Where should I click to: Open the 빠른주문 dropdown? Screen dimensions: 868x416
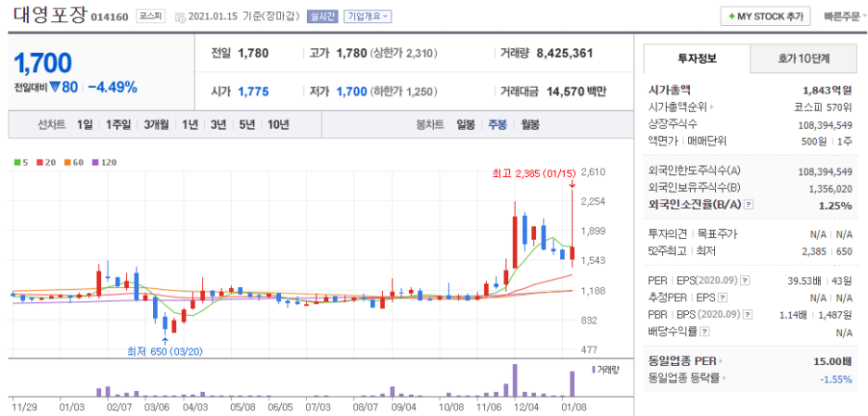pos(844,16)
